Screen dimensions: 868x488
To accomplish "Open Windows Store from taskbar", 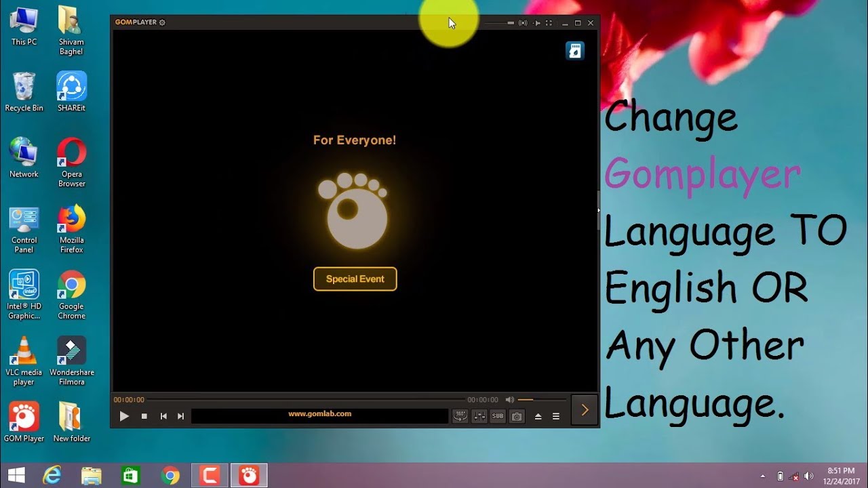I will [x=131, y=476].
